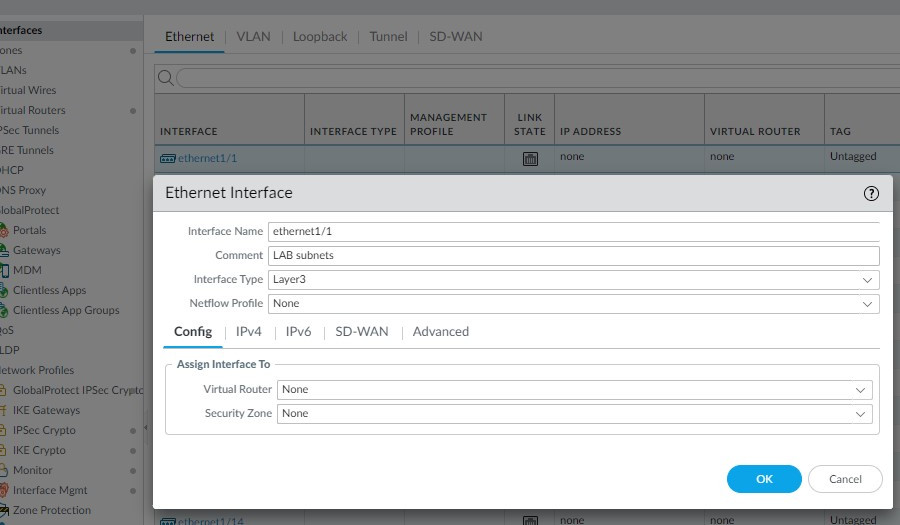Viewport: 900px width, 525px height.
Task: Open the Security Zone dropdown
Action: coord(860,414)
